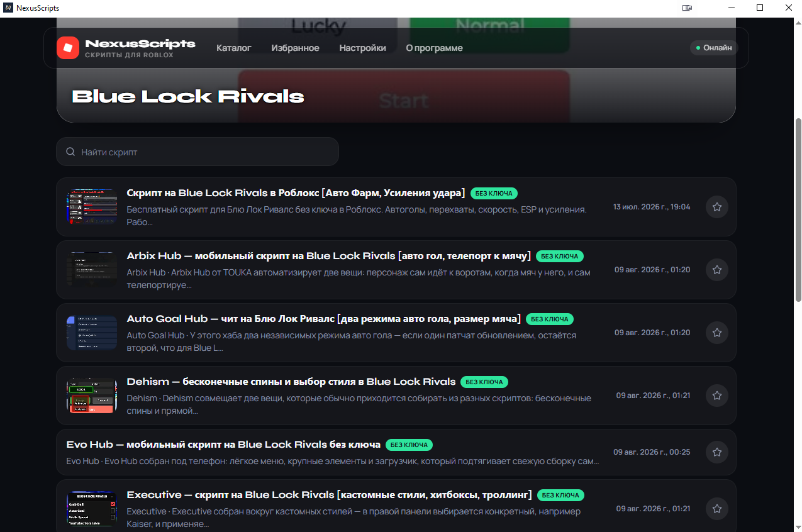This screenshot has width=802, height=532.
Task: Click the СКРИПТЫ ДЛЯ ROBLOX subtitle
Action: pyautogui.click(x=130, y=55)
